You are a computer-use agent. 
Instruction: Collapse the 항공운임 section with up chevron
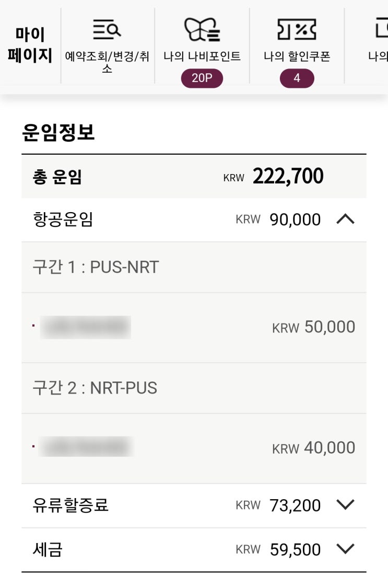point(345,220)
